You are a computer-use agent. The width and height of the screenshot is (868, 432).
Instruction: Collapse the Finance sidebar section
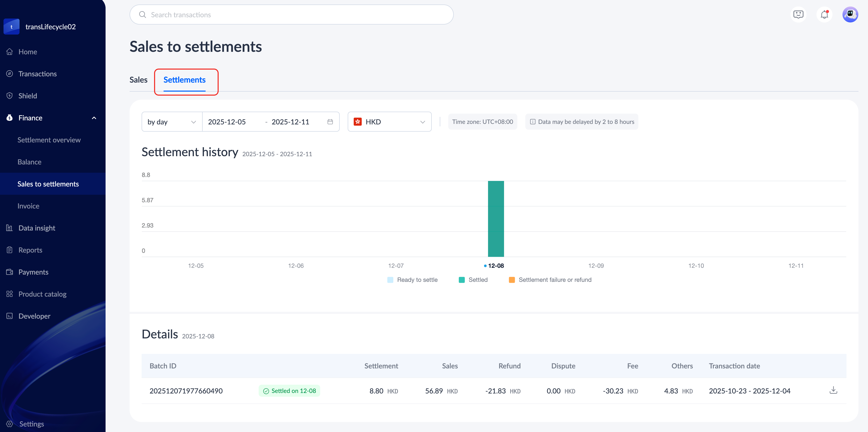pos(94,118)
